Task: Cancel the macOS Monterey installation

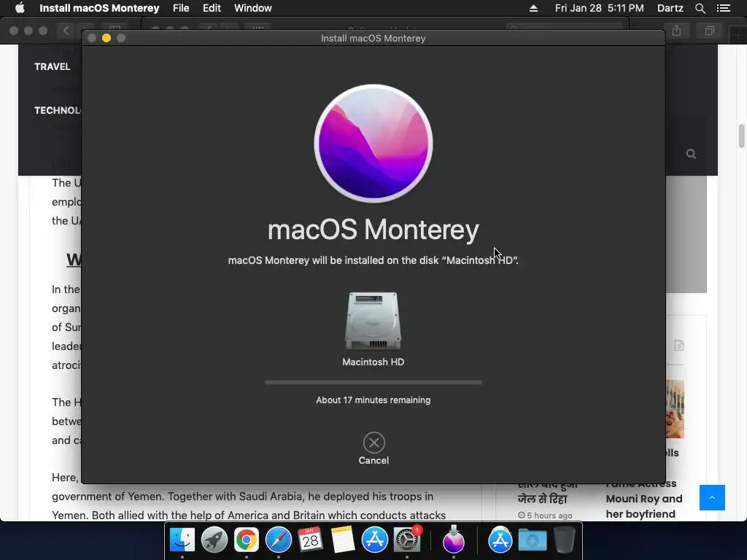Action: [373, 448]
